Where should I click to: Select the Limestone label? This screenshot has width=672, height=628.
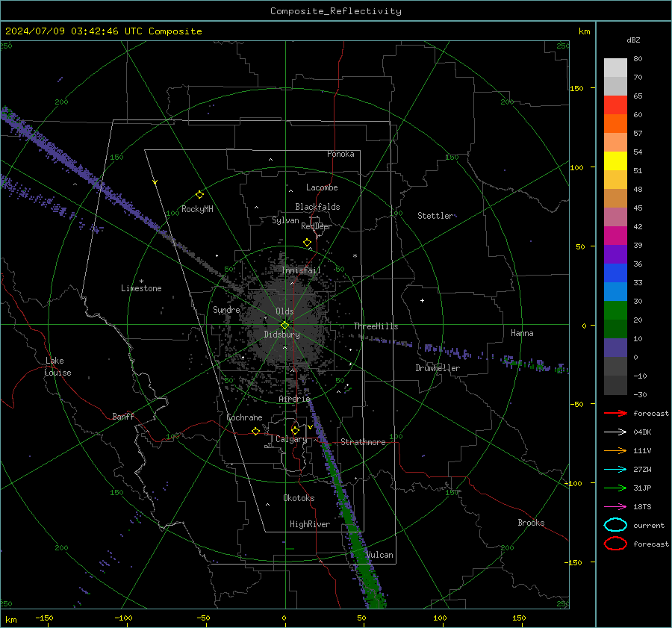(x=141, y=288)
